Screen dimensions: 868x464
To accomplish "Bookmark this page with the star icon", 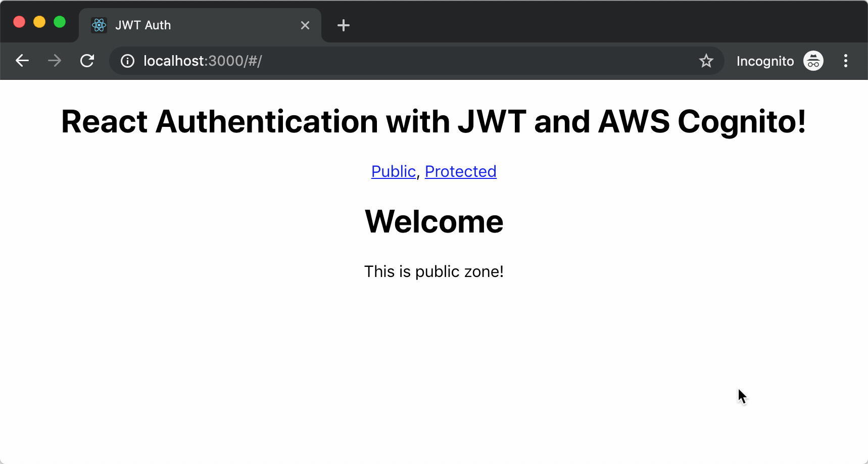I will (706, 61).
